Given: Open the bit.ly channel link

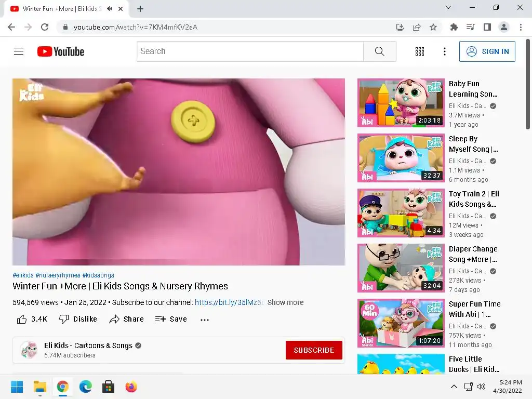Looking at the screenshot, I should pyautogui.click(x=229, y=302).
